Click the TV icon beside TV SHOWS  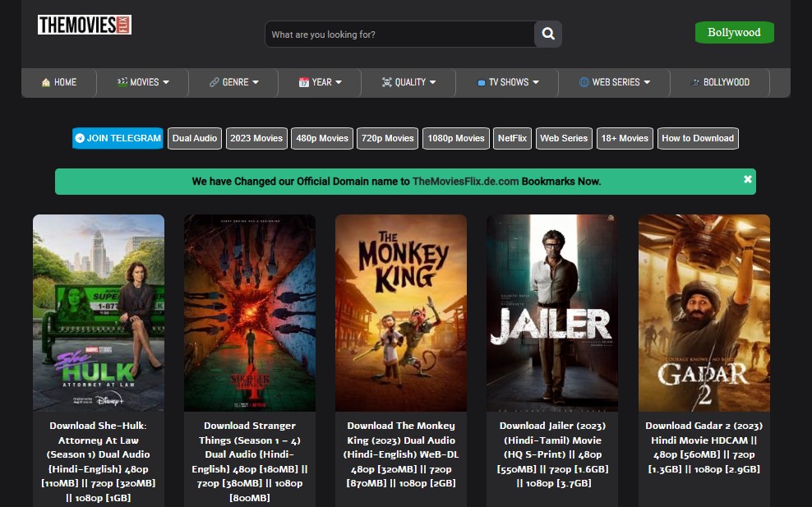pyautogui.click(x=481, y=82)
